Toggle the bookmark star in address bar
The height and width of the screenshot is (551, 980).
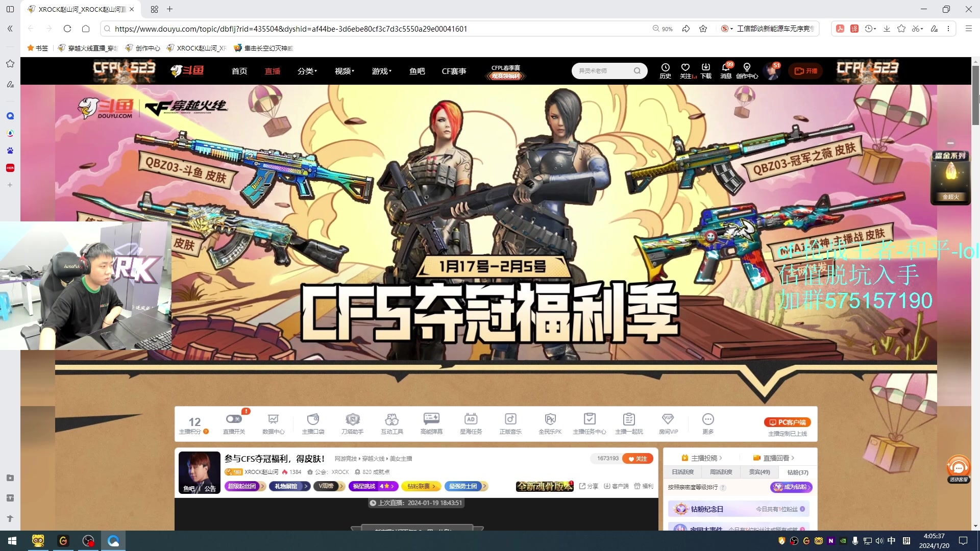703,29
